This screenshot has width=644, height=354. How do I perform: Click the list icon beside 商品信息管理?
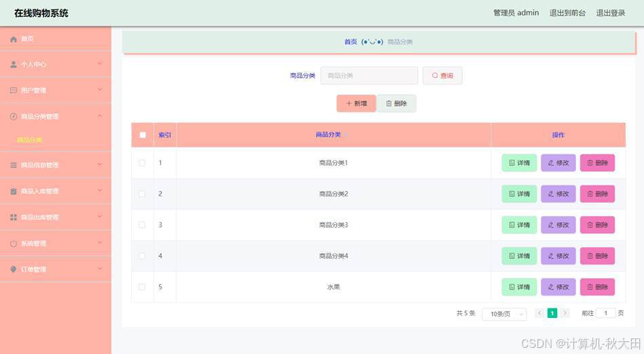click(x=14, y=165)
